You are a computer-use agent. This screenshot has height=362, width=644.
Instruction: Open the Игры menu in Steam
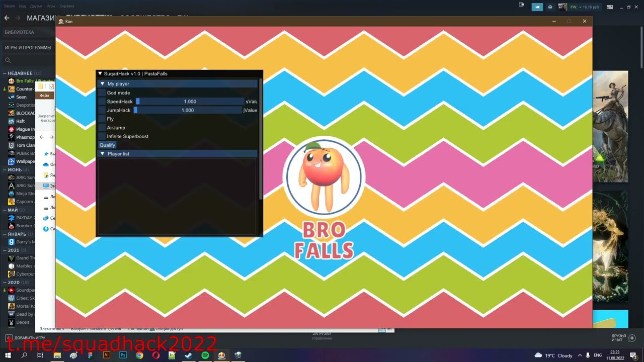click(x=51, y=6)
